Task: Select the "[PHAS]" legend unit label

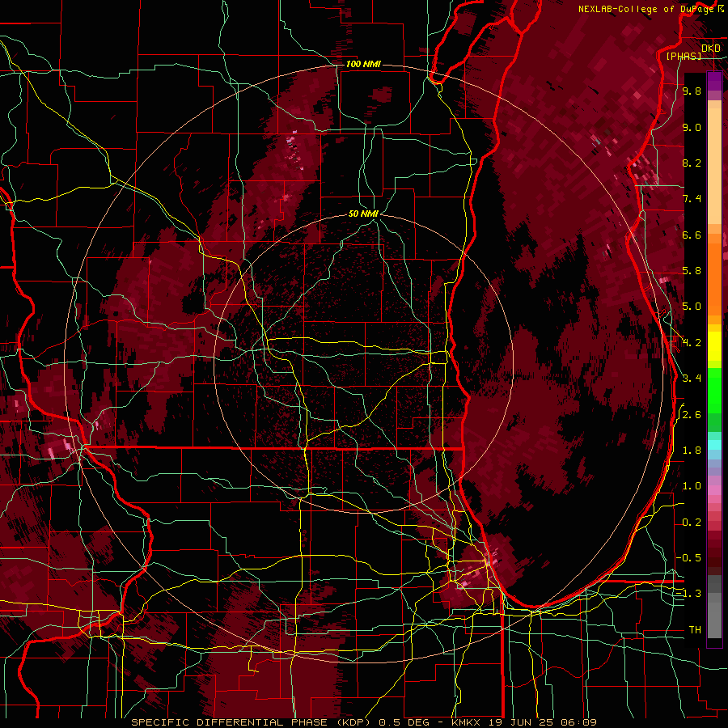Action: [684, 56]
